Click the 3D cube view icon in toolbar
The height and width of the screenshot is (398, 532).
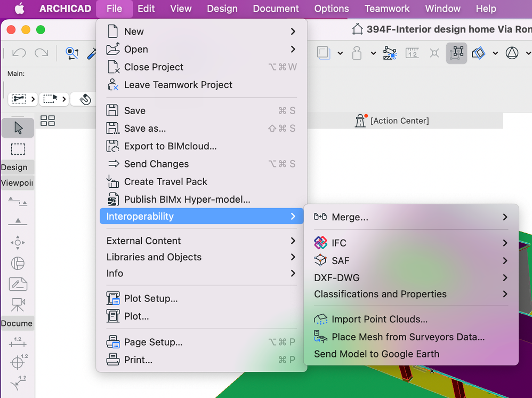coord(479,53)
